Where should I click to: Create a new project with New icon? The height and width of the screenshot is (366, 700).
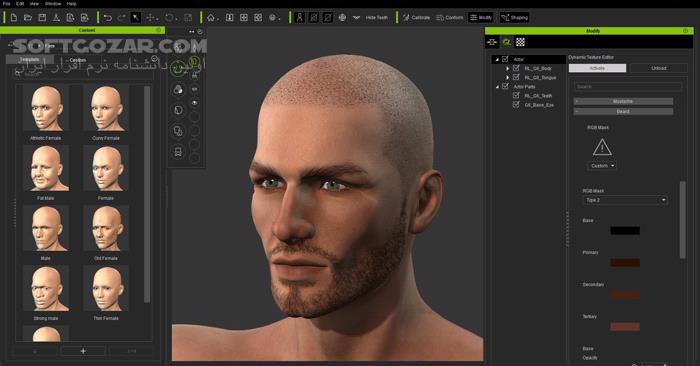click(14, 18)
